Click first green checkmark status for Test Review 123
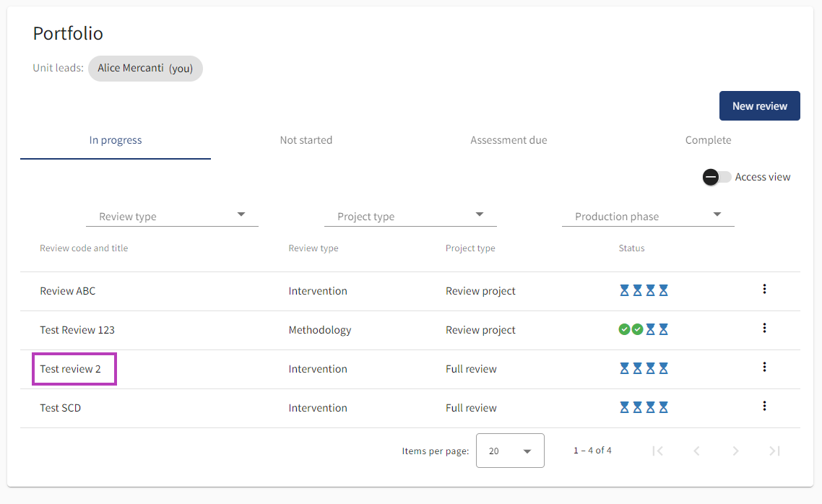Image resolution: width=822 pixels, height=504 pixels. click(624, 330)
